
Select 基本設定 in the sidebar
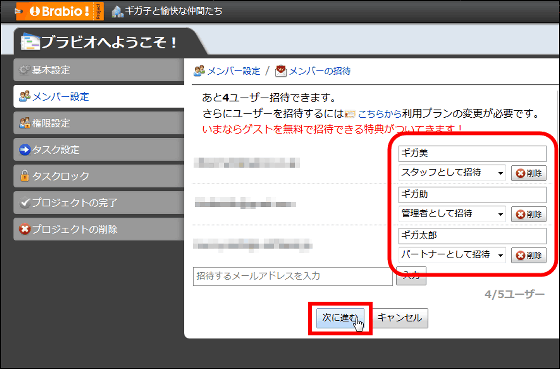99,70
